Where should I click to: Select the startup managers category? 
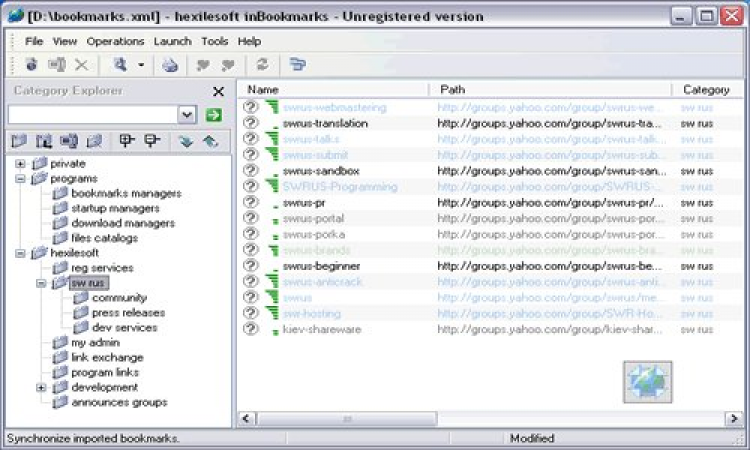(x=115, y=209)
